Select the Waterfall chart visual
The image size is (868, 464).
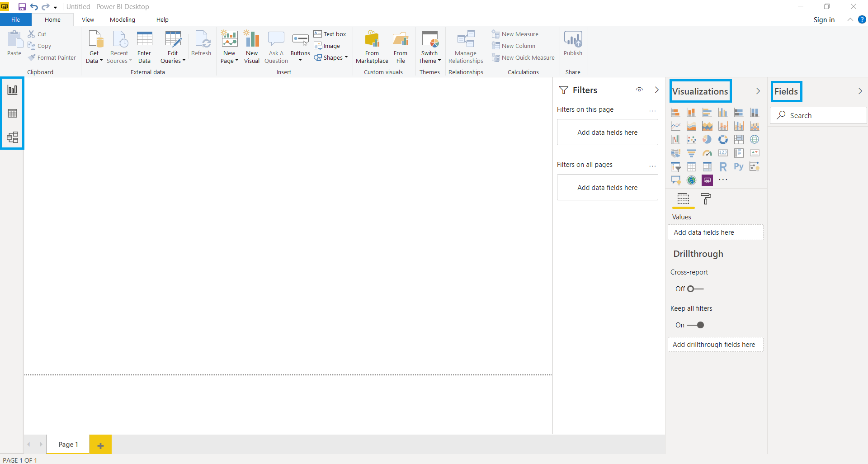tap(675, 140)
